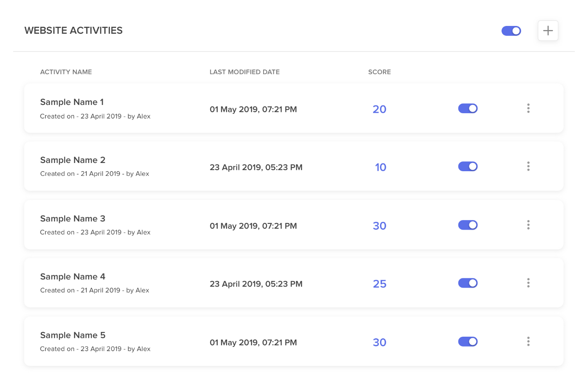Open three-dot menu for Sample Name 1
This screenshot has height=391, width=588.
[x=528, y=108]
